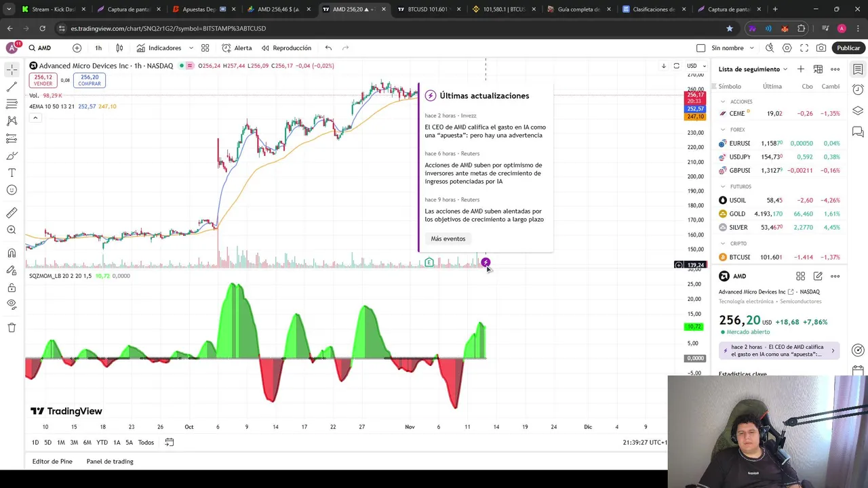Select BTCUSD in the watchlist
This screenshot has width=868, height=488.
coord(780,258)
